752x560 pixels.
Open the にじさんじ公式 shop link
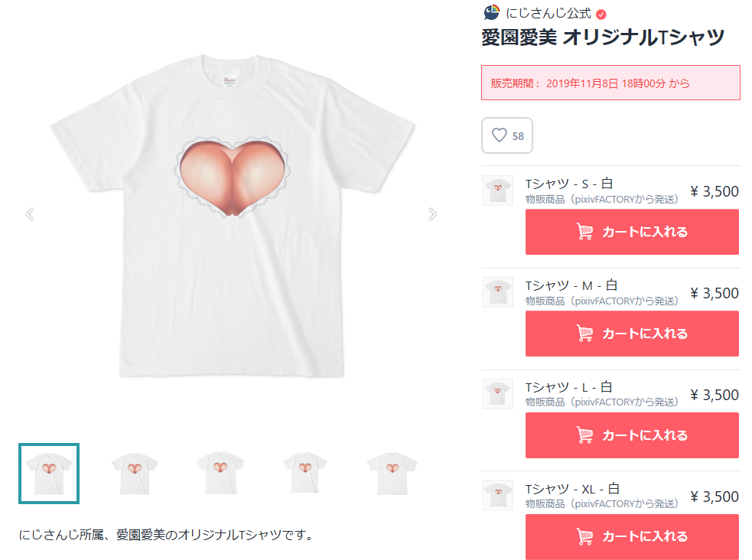click(x=549, y=14)
